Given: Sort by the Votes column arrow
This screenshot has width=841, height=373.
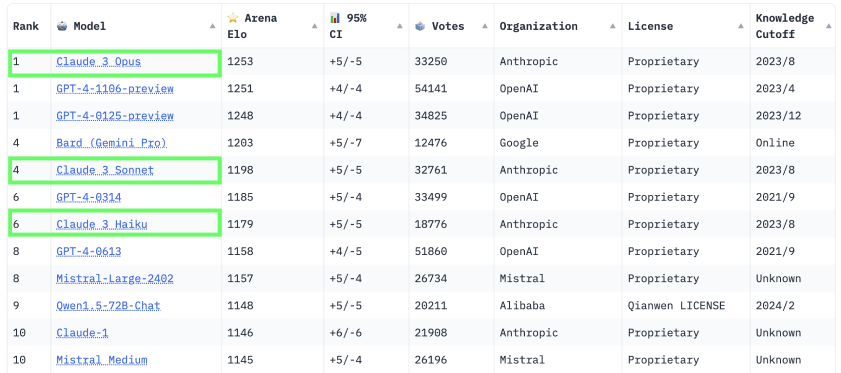Looking at the screenshot, I should point(485,26).
